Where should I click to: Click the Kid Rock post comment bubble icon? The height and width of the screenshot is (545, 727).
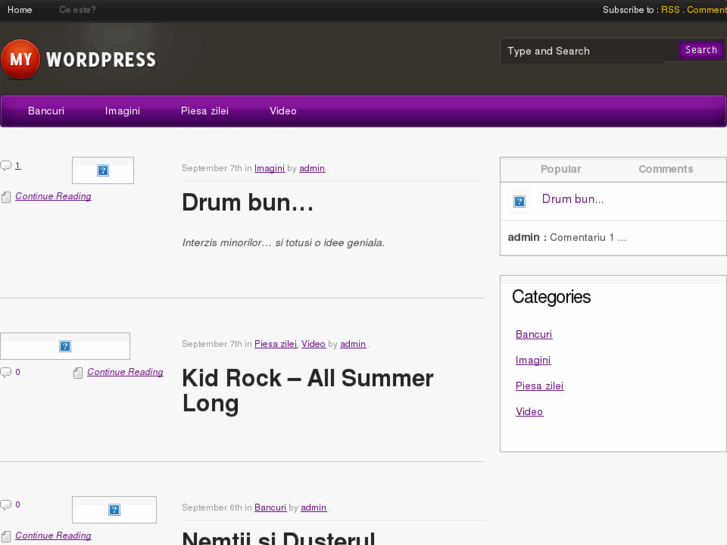pyautogui.click(x=6, y=372)
